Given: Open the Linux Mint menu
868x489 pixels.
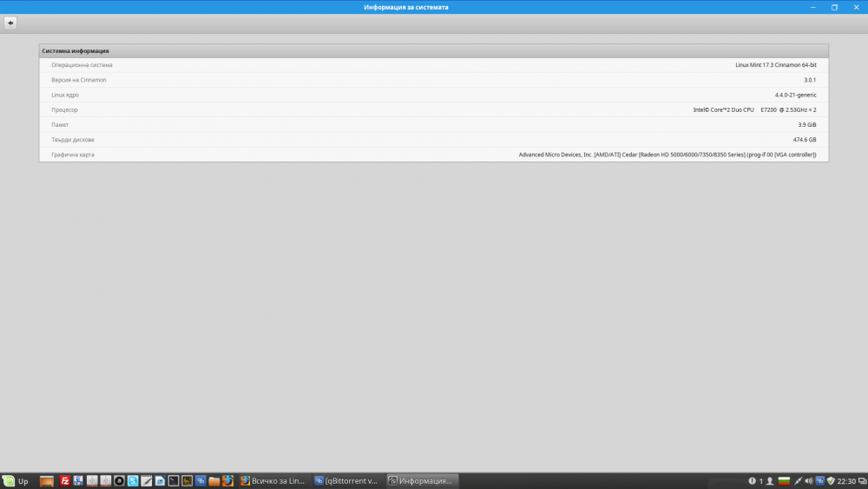Looking at the screenshot, I should point(15,480).
